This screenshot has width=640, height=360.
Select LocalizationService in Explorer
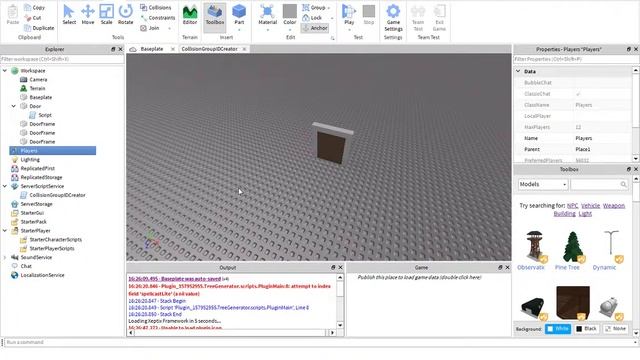point(42,275)
